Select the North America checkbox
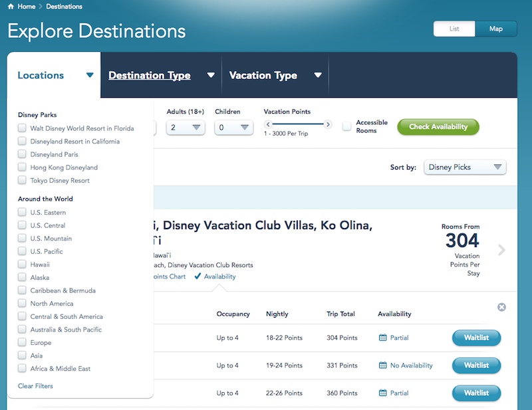 pos(22,303)
